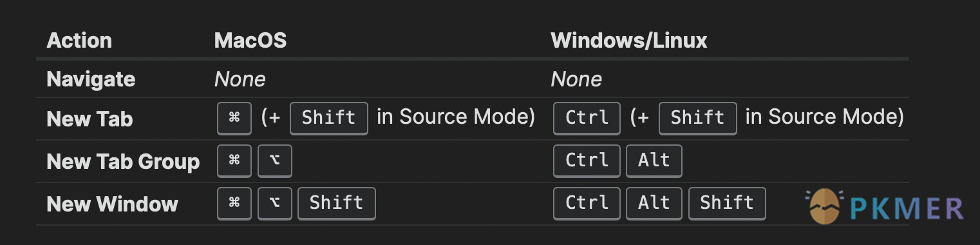Click the MacOS Shift key in New Window row

(x=336, y=203)
